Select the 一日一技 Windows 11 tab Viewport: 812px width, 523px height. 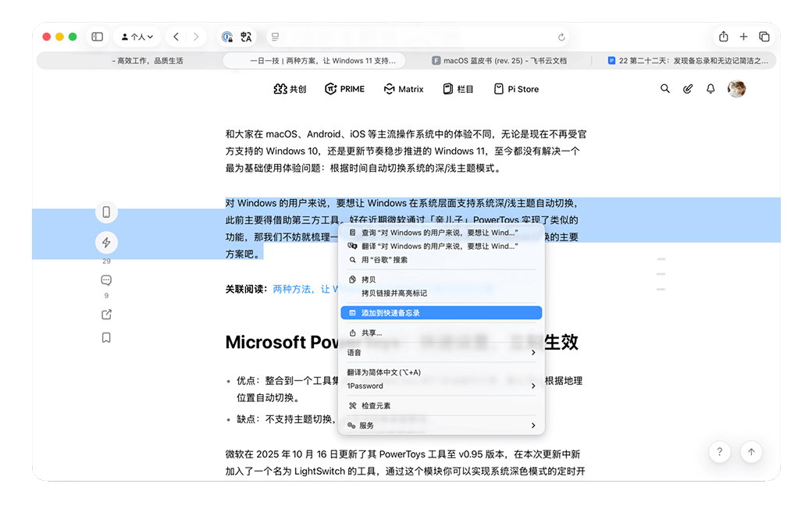point(315,61)
